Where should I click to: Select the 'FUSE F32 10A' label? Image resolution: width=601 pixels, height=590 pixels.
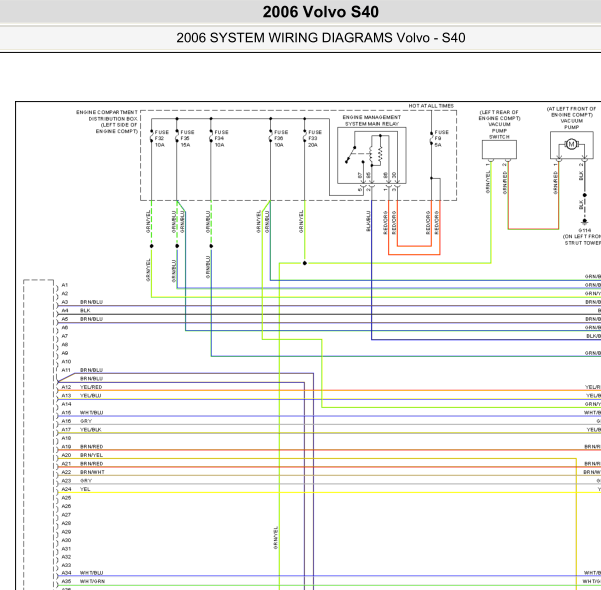click(x=161, y=138)
